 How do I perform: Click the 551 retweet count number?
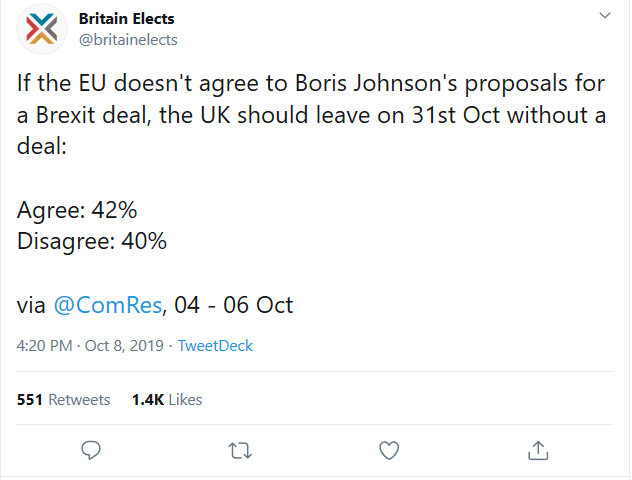click(x=30, y=400)
